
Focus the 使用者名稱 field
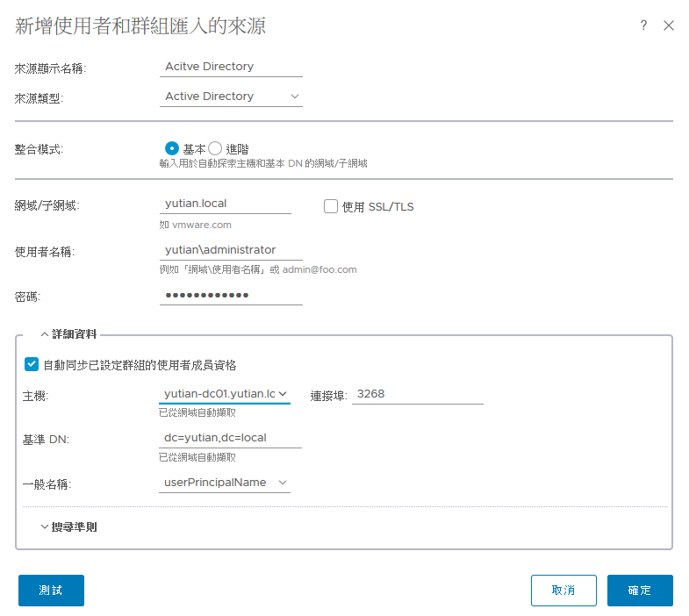coord(231,250)
